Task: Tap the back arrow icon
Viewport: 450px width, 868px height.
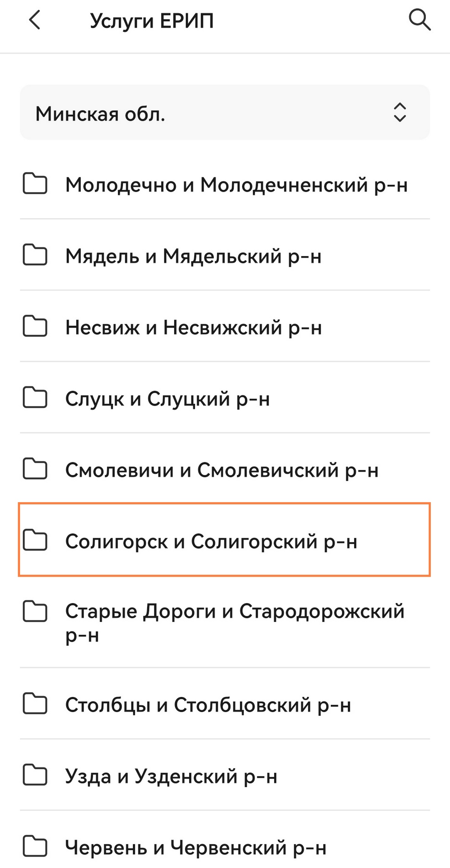Action: [x=35, y=21]
